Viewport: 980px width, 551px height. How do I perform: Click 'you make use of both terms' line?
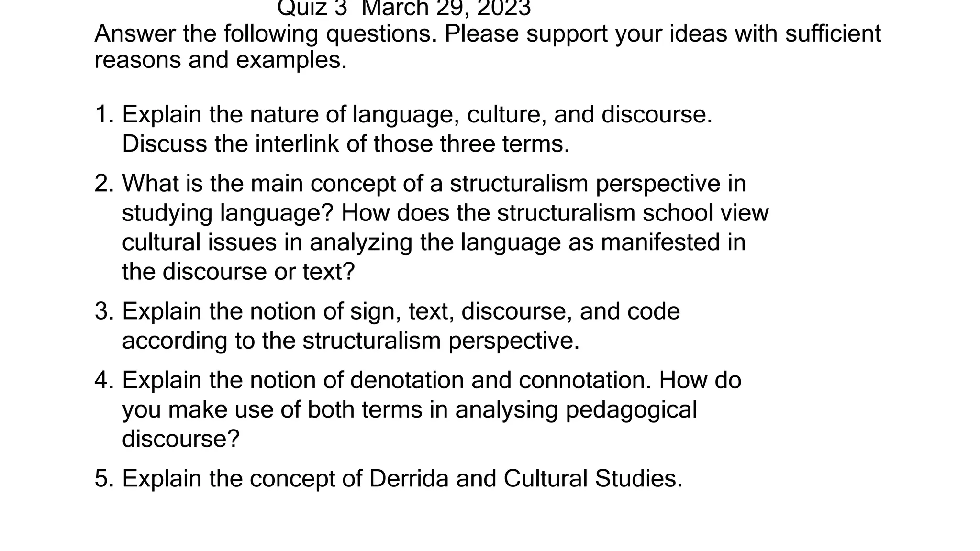(x=410, y=410)
